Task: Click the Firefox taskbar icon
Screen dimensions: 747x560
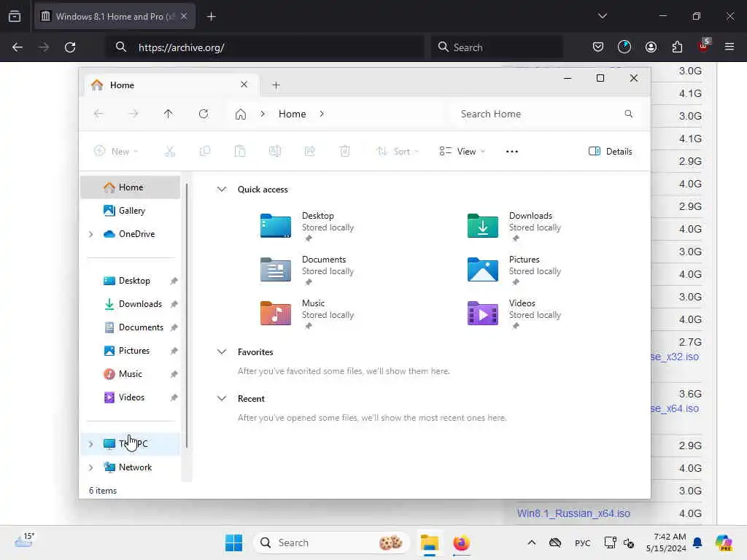Action: click(x=461, y=542)
